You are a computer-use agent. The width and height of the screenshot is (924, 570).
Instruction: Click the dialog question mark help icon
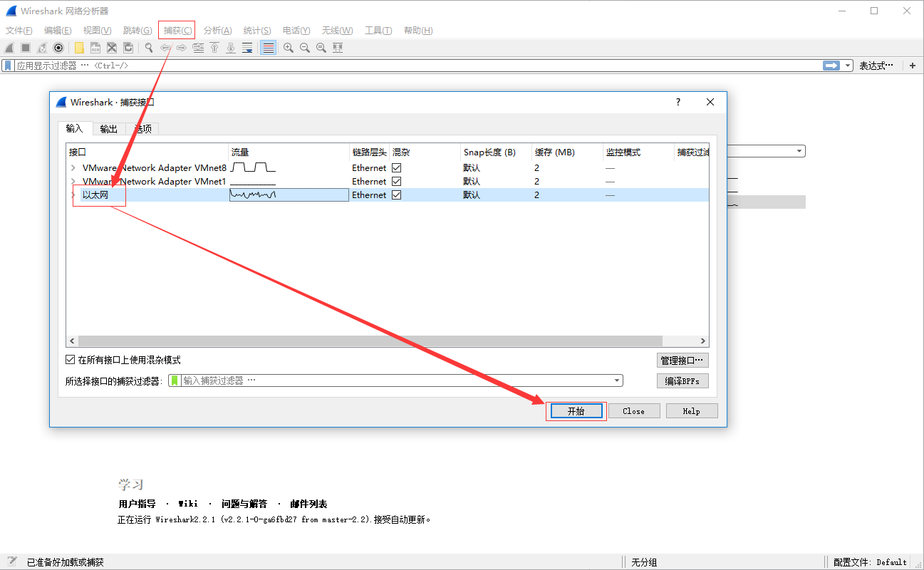[x=678, y=102]
